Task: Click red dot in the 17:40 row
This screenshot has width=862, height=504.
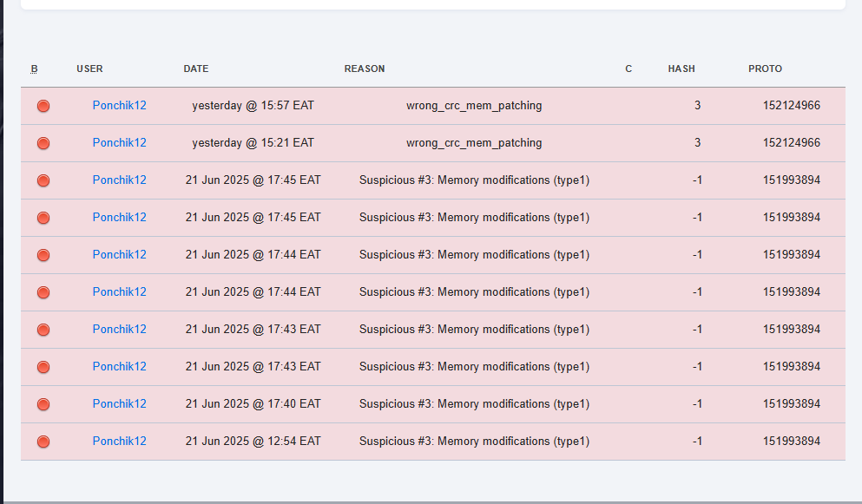Action: [43, 404]
